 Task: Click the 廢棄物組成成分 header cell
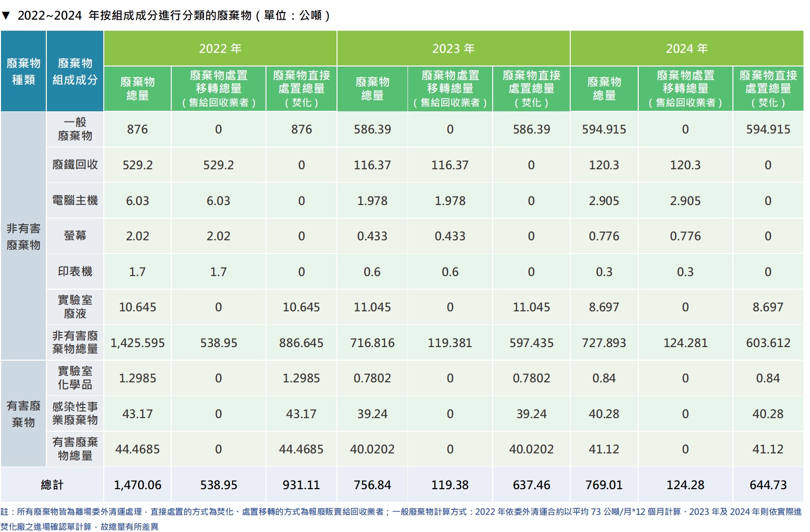pos(75,71)
